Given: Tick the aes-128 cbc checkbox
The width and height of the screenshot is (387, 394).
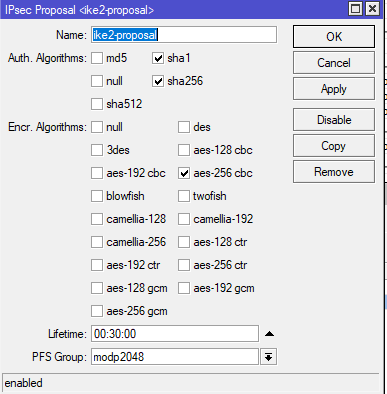Looking at the screenshot, I should pyautogui.click(x=184, y=150).
